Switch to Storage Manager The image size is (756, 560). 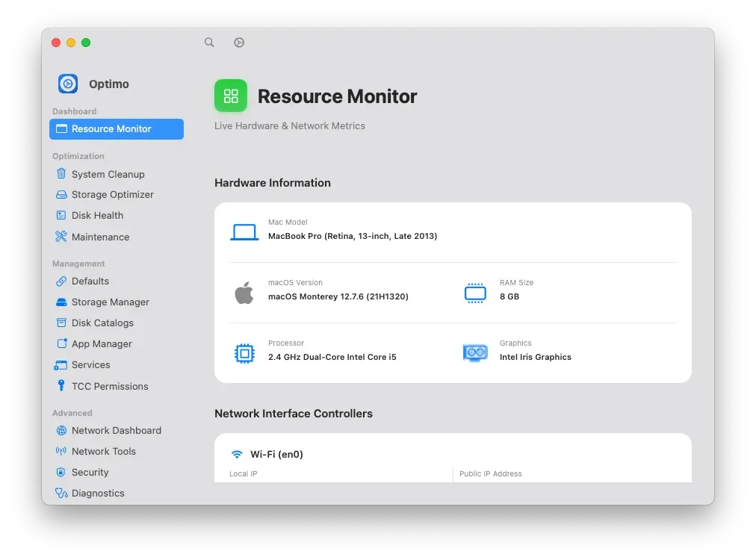pyautogui.click(x=117, y=302)
